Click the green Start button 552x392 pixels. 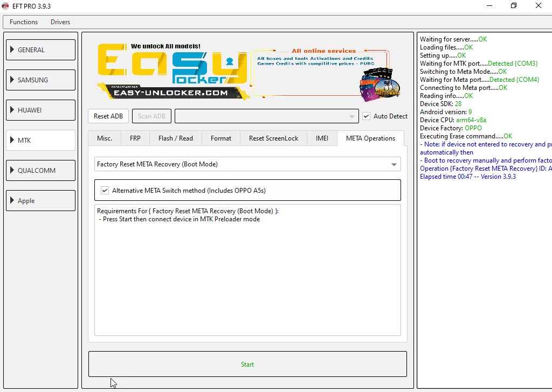click(x=247, y=364)
